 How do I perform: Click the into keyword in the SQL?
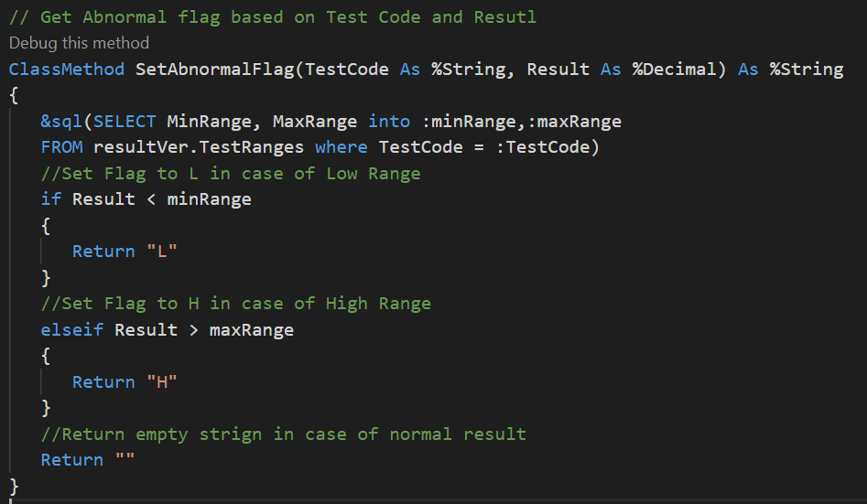click(389, 121)
